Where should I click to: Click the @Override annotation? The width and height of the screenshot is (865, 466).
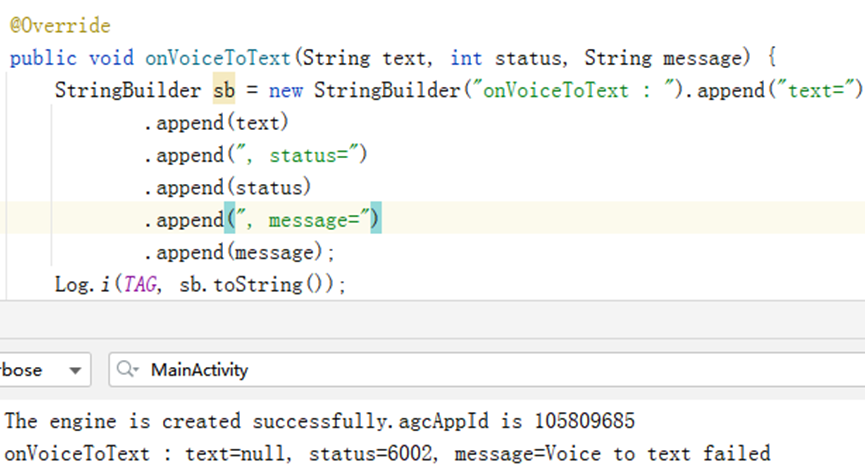(60, 26)
